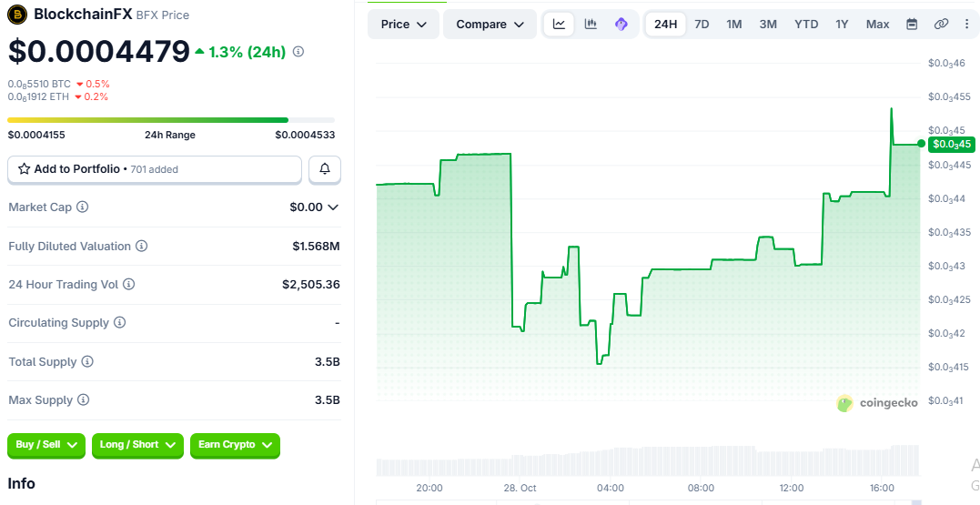
Task: Select the 7D time range tab
Action: point(702,25)
